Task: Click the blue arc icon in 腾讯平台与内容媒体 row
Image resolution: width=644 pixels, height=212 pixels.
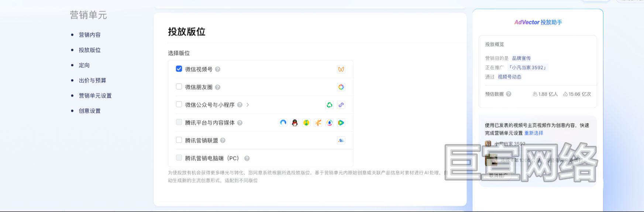Action: point(283,123)
